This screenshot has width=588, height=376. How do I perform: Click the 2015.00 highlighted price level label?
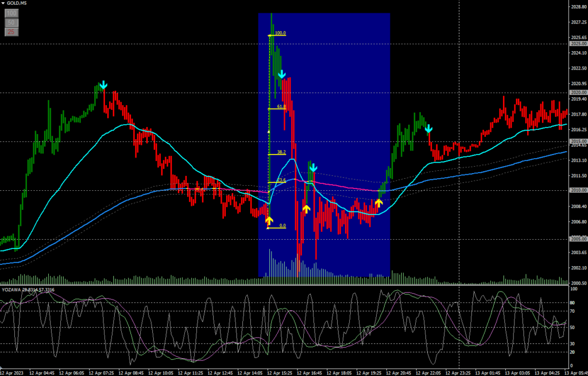579,141
